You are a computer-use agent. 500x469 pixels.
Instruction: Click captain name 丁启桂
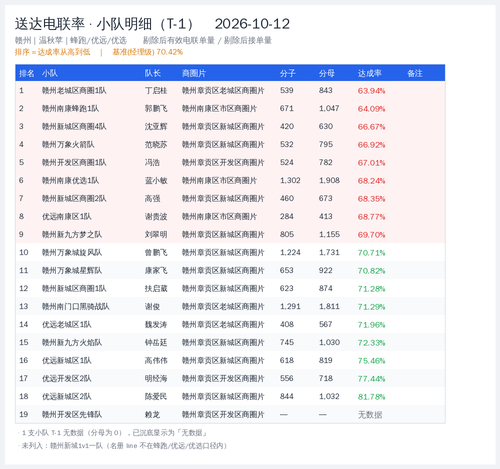click(x=156, y=90)
